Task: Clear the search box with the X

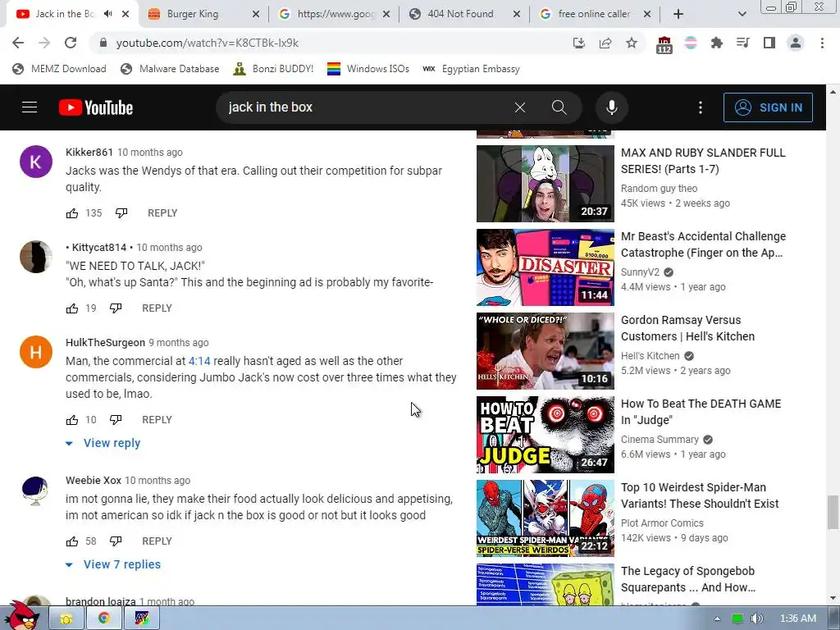Action: [x=519, y=107]
